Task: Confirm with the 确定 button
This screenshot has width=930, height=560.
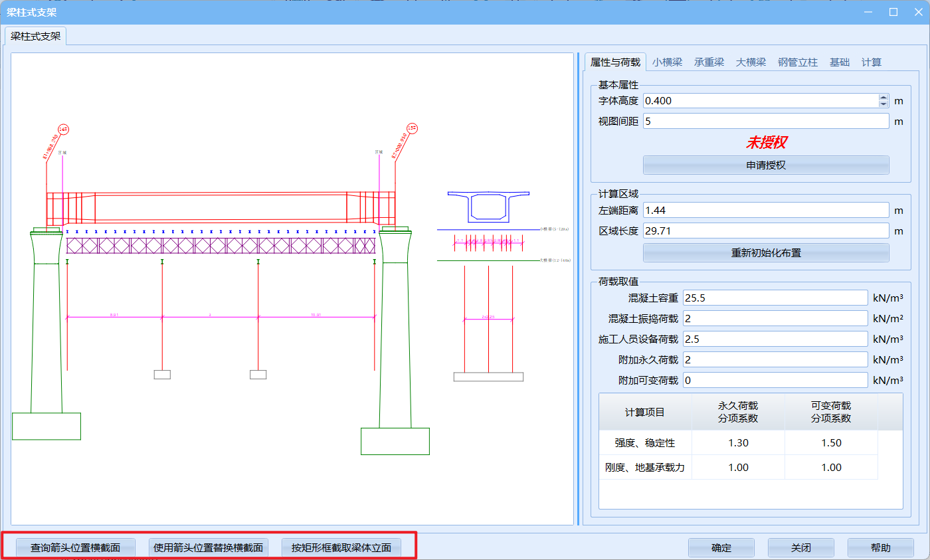Action: point(721,548)
